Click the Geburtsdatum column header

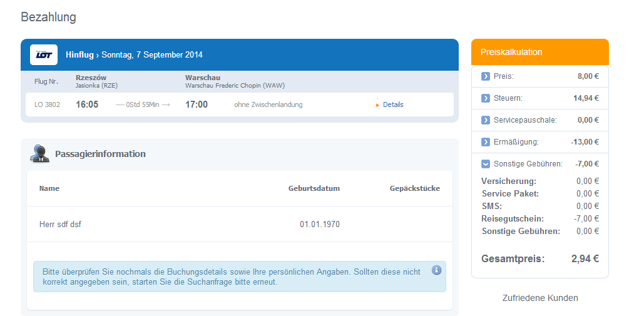pyautogui.click(x=314, y=189)
